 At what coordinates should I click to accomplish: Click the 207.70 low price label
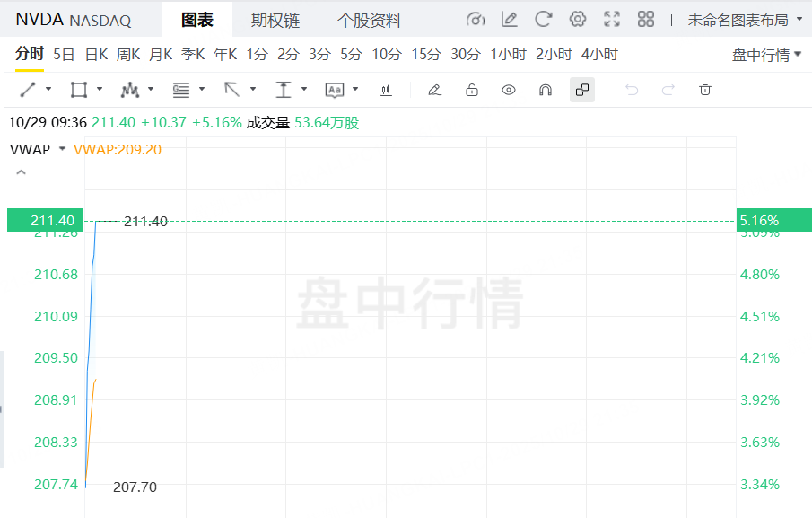(135, 487)
